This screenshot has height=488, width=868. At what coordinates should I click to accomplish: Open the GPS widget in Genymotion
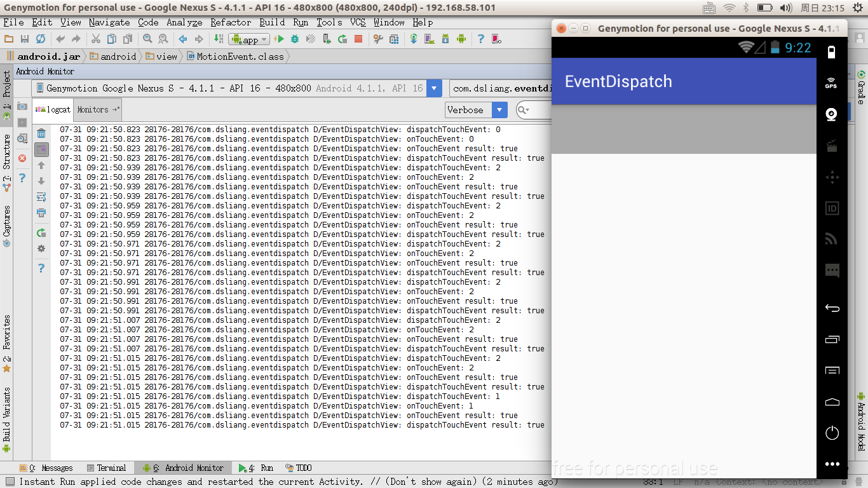(831, 83)
